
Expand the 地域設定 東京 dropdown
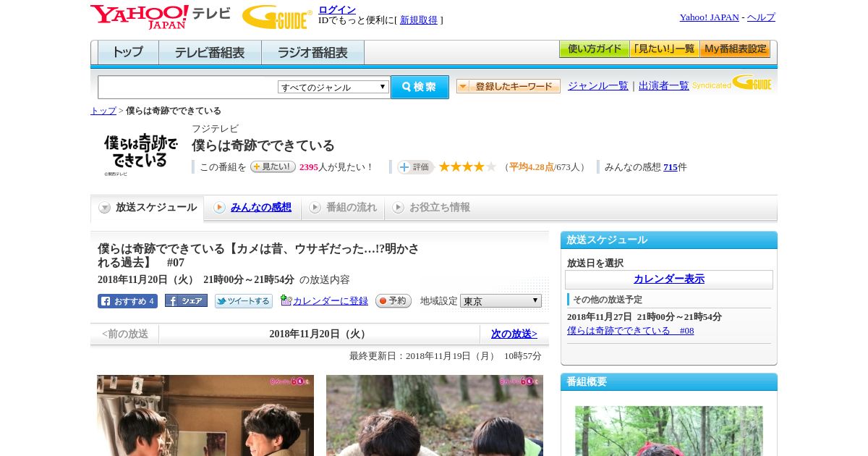[x=501, y=300]
